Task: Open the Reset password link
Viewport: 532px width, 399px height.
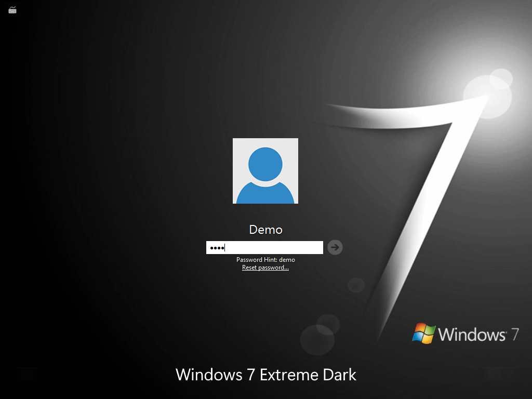Action: [x=265, y=268]
